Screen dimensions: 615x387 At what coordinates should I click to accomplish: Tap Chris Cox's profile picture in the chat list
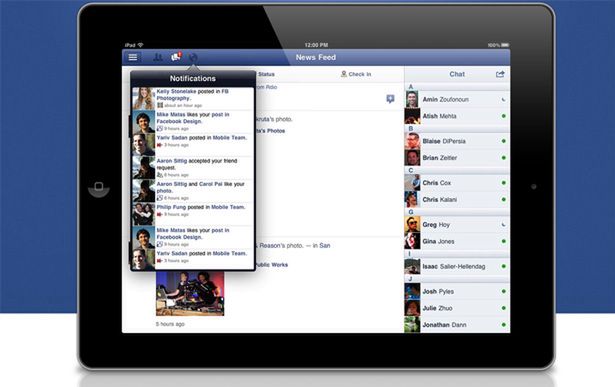point(412,183)
